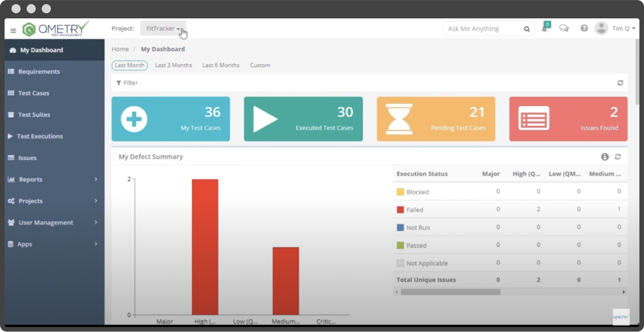Click the Home breadcrumb link

click(x=120, y=49)
